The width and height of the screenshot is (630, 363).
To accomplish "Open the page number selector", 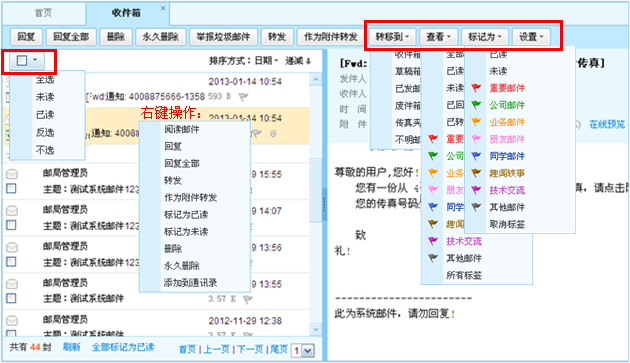I will (x=302, y=351).
